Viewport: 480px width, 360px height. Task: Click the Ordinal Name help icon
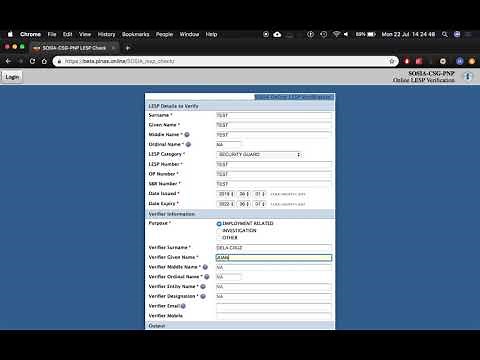[188, 144]
